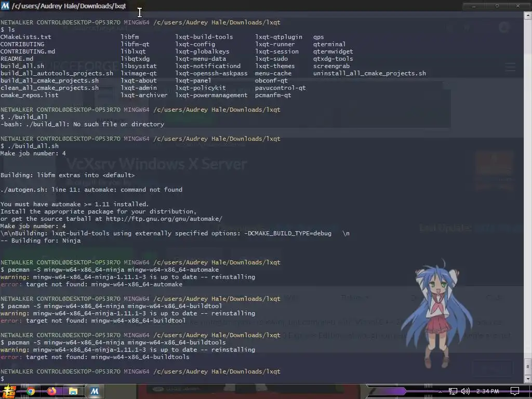Click the terminal scrollbar up arrow
The height and width of the screenshot is (399, 532).
[x=528, y=15]
